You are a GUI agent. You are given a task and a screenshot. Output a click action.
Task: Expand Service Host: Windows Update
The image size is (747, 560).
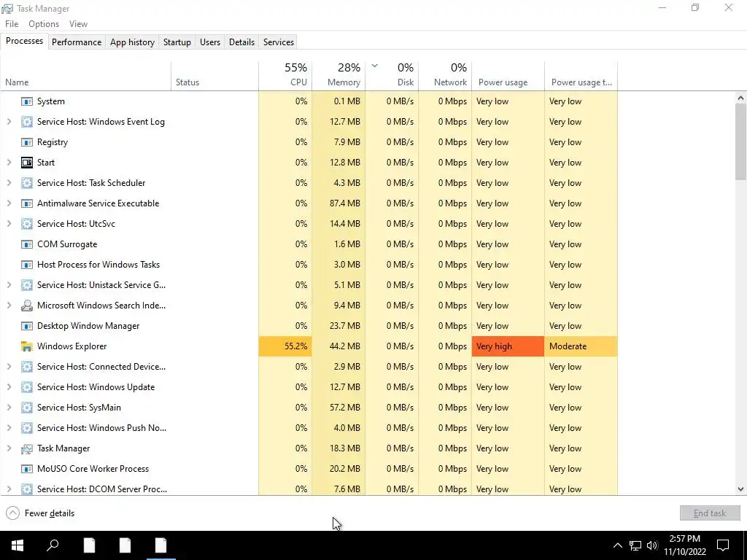[9, 387]
